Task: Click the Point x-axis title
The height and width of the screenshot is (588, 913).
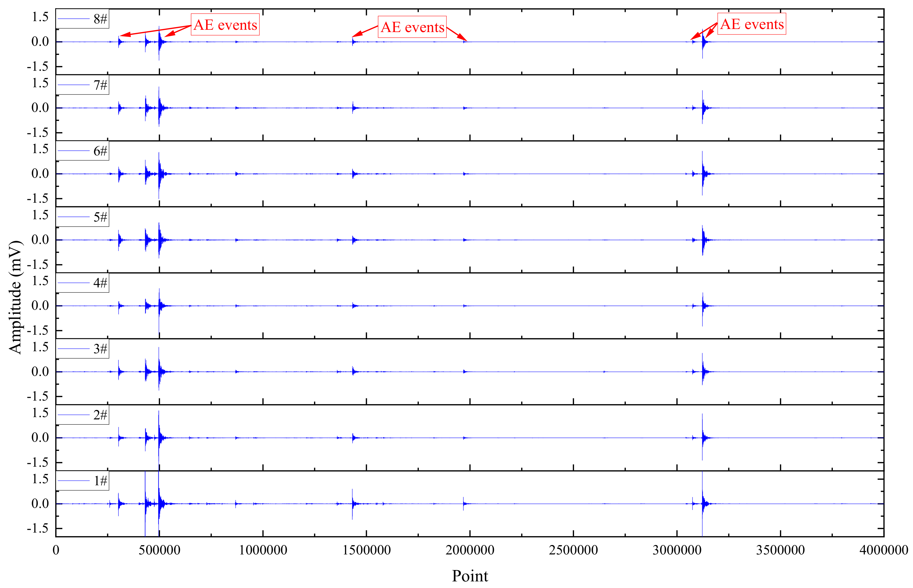Action: (x=469, y=576)
